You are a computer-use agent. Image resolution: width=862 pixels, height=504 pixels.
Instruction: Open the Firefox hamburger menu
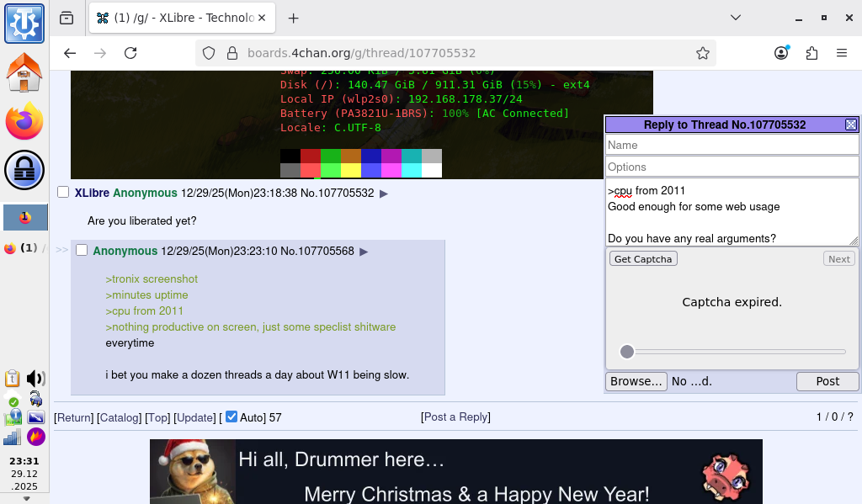(x=842, y=53)
